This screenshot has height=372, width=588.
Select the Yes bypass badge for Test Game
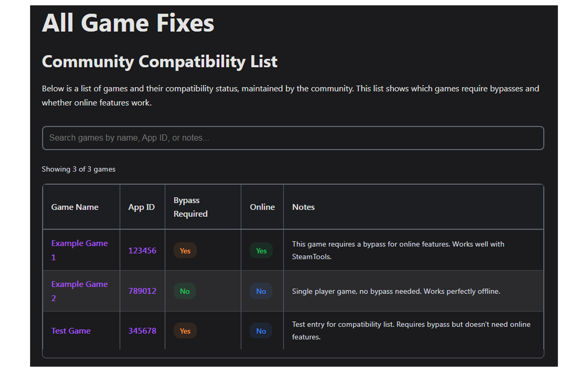point(185,331)
